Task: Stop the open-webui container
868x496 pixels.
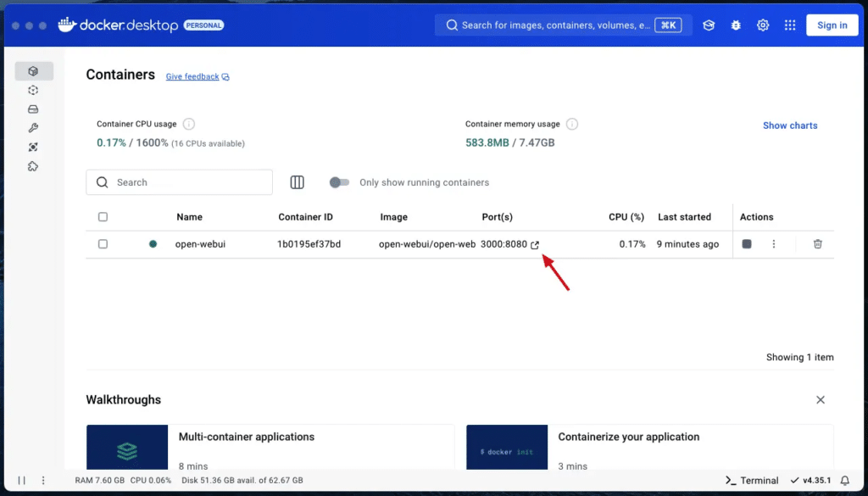Action: (x=747, y=243)
